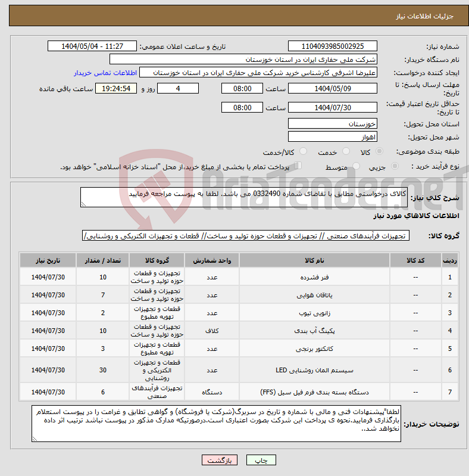Click the page header جزئیات اطلاعات نیاز
Screen dimensions: 469x476
pos(424,16)
